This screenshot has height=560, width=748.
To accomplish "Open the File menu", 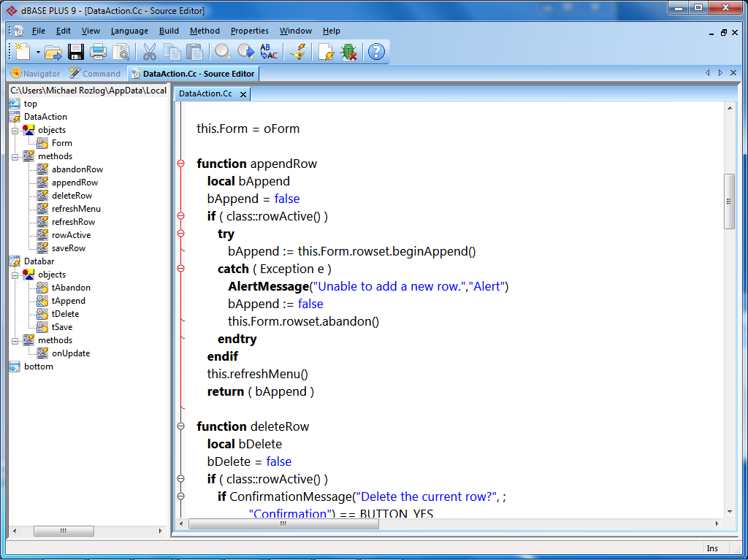I will (39, 31).
